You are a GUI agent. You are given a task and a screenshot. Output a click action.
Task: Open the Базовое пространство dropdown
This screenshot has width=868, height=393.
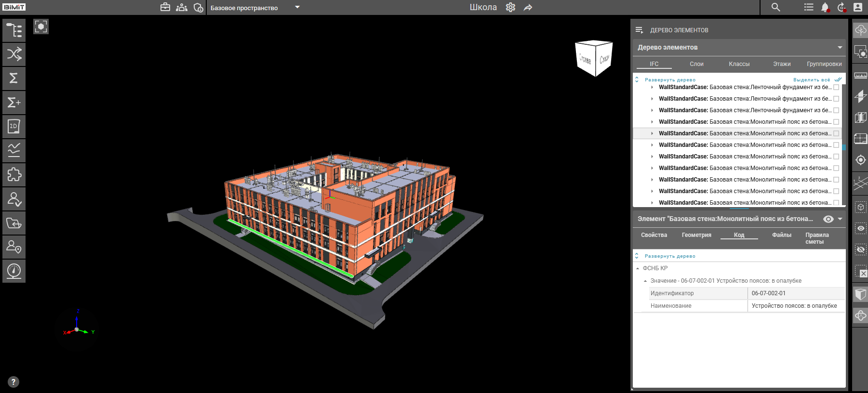click(x=297, y=7)
